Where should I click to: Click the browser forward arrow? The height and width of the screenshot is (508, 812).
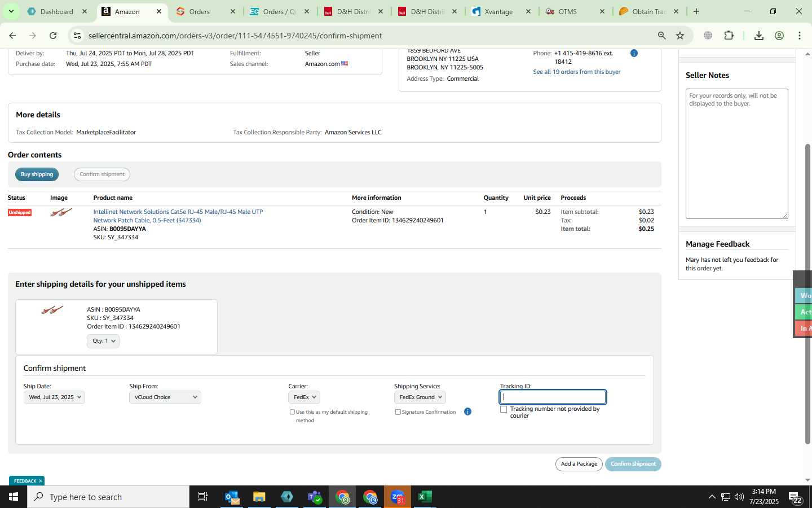point(33,36)
